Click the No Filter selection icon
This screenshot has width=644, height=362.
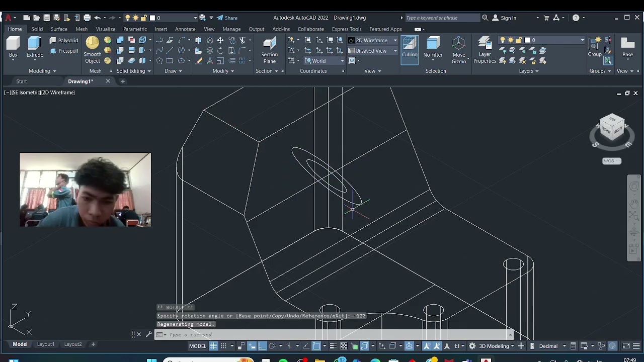(433, 48)
